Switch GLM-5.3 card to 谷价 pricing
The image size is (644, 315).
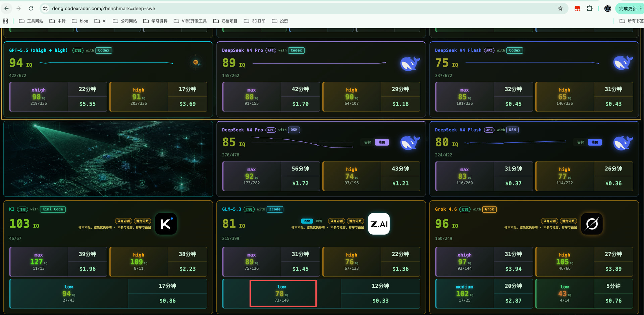pyautogui.click(x=307, y=221)
